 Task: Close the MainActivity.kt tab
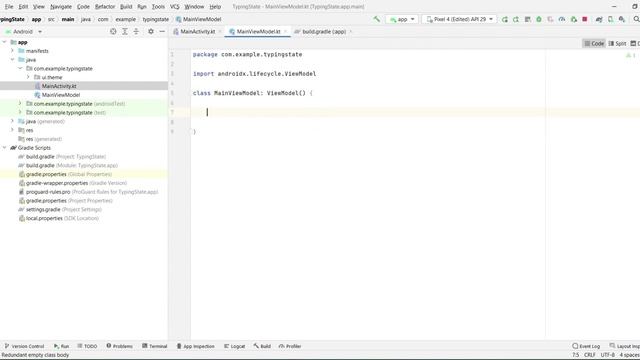(220, 31)
